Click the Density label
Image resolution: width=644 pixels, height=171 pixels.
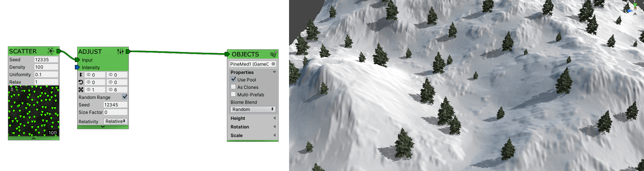pyautogui.click(x=17, y=67)
